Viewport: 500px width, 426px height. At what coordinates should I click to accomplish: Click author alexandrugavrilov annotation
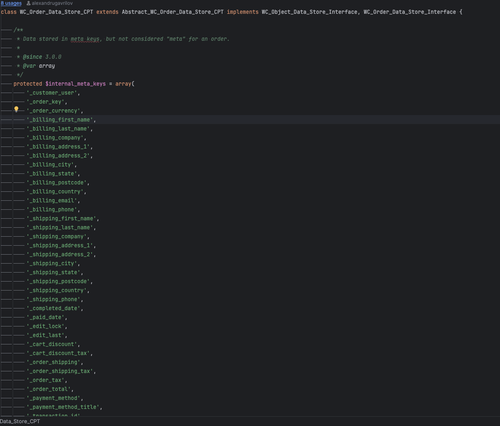(x=50, y=3)
